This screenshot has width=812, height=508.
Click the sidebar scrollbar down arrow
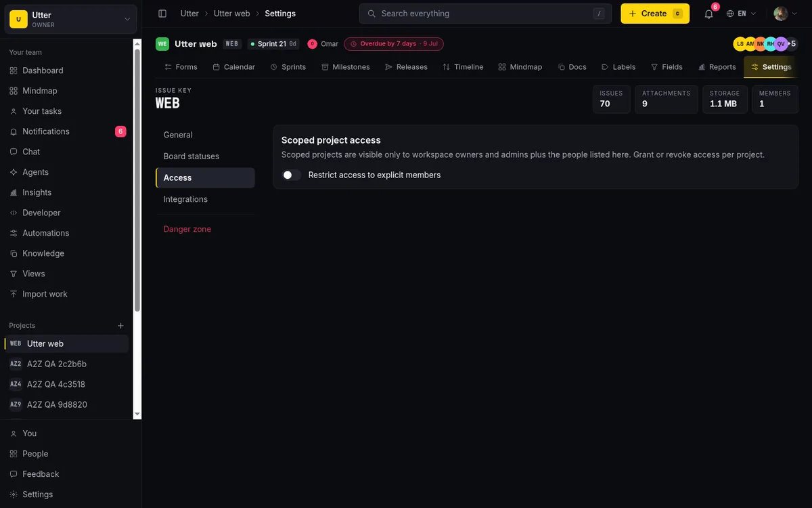tap(137, 414)
